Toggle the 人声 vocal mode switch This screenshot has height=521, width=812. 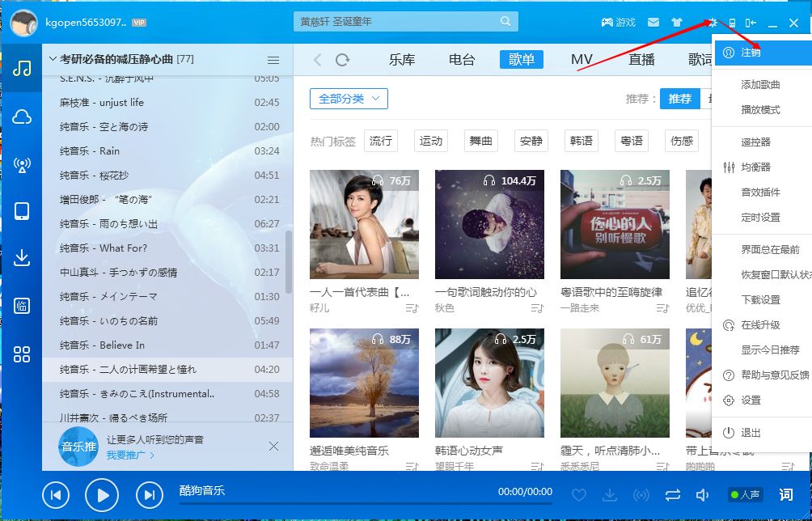point(745,494)
